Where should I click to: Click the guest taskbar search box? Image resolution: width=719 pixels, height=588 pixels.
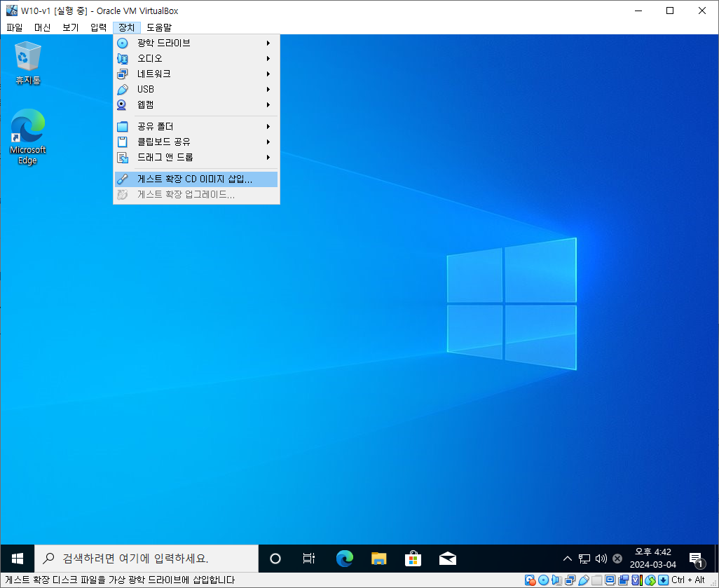146,559
